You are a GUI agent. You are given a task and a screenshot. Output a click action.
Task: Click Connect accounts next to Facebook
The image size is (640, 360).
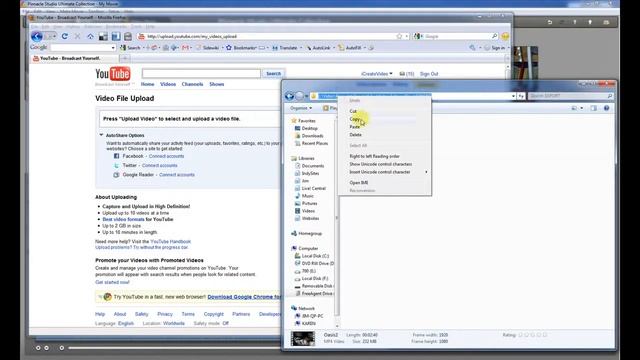coord(166,156)
